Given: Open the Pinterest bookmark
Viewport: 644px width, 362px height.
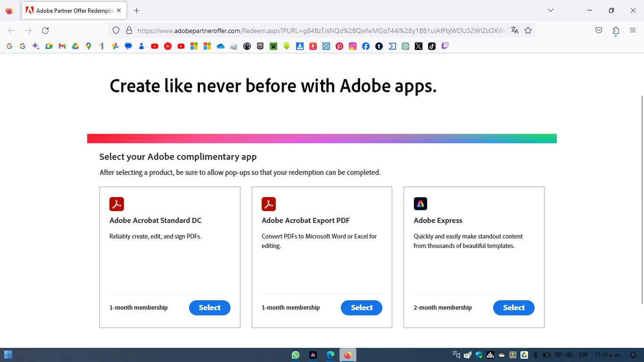Looking at the screenshot, I should coord(339,46).
